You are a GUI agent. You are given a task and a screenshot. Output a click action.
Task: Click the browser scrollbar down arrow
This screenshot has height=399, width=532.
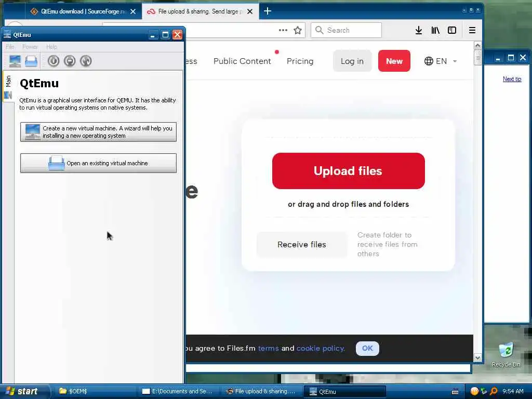pyautogui.click(x=478, y=357)
